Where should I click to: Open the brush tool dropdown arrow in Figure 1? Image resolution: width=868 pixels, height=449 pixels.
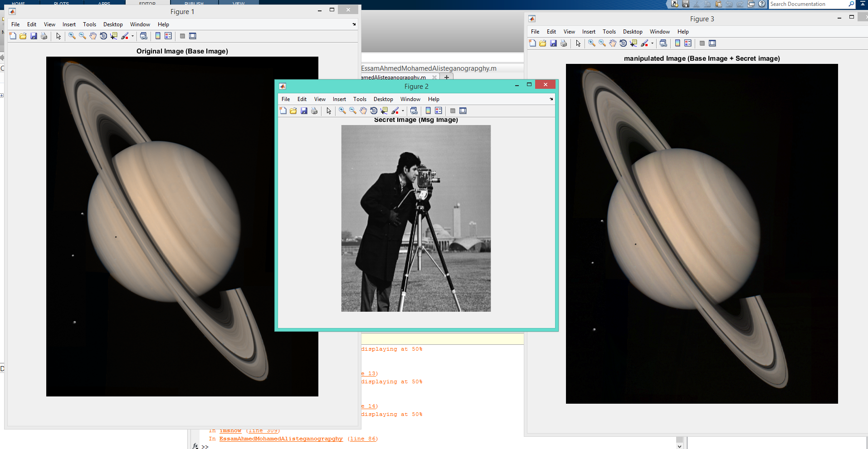tap(132, 36)
